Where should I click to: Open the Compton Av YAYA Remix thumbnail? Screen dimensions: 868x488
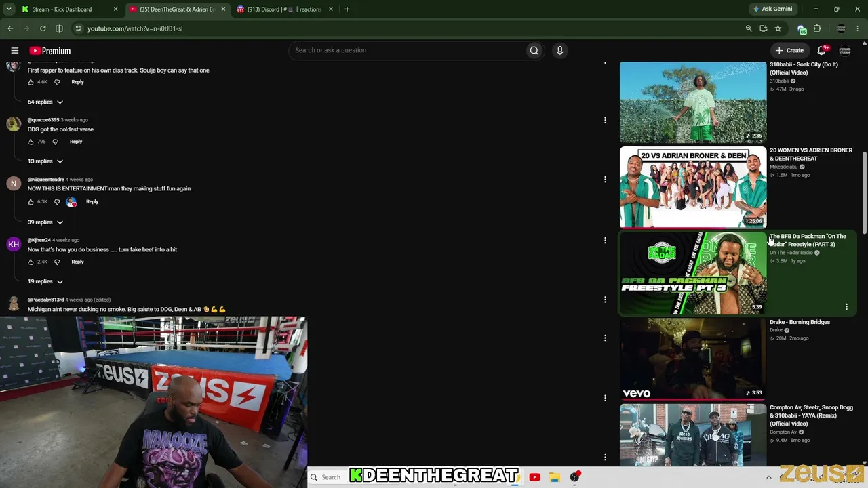693,434
